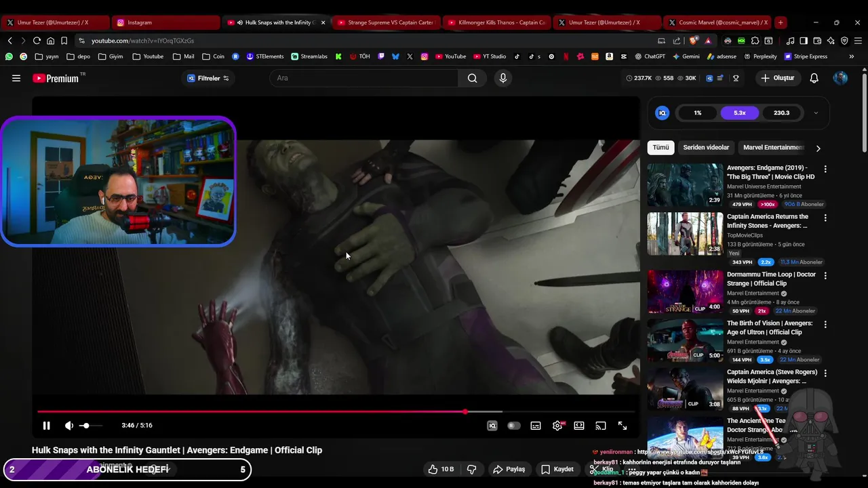The width and height of the screenshot is (868, 488).
Task: Close the Hulk Snaps tab
Action: pyautogui.click(x=323, y=22)
